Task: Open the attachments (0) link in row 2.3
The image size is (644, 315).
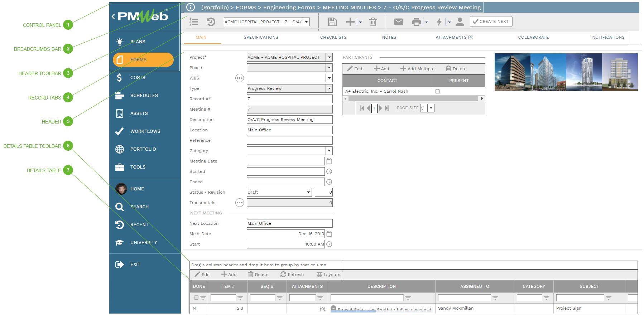Action: point(322,309)
